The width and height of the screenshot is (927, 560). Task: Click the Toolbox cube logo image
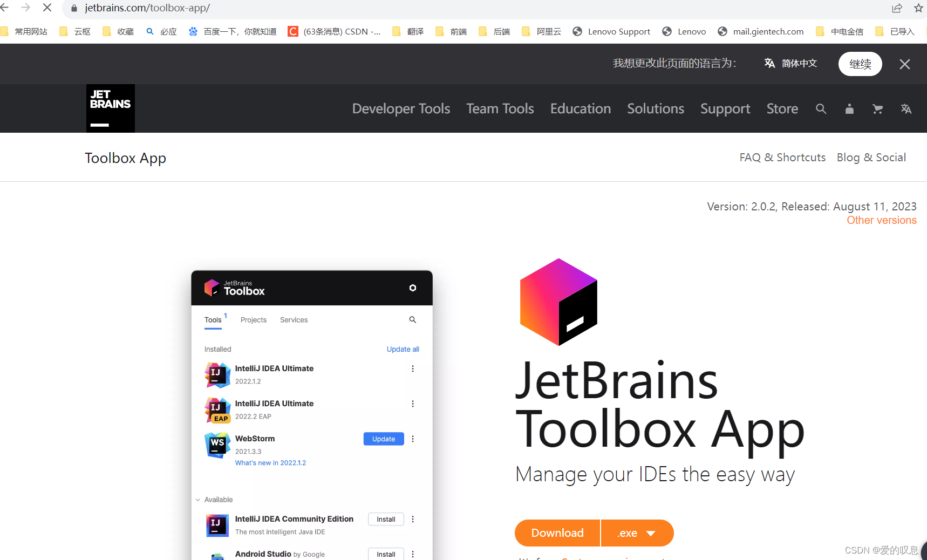coord(558,302)
